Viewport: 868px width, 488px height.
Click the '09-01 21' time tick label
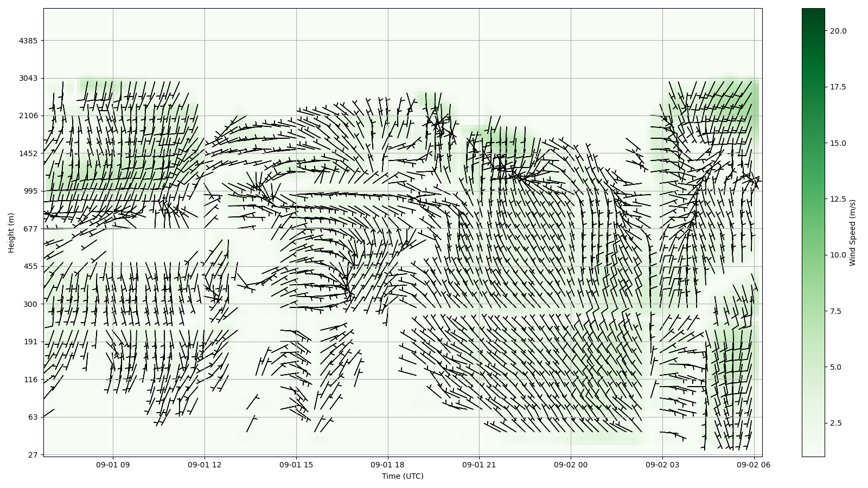479,465
